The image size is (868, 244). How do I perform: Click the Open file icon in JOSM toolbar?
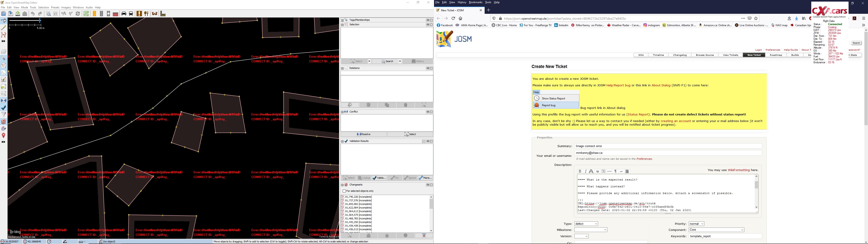[x=4, y=14]
